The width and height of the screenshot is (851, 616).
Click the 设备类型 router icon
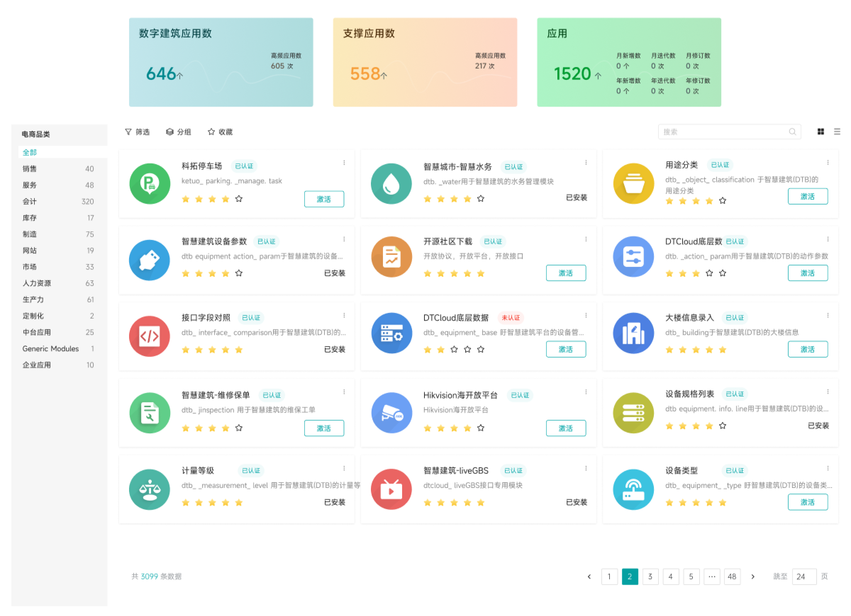pyautogui.click(x=633, y=489)
